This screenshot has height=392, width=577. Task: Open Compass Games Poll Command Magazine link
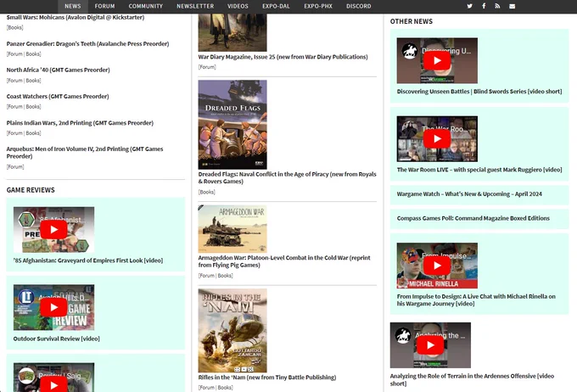click(473, 218)
